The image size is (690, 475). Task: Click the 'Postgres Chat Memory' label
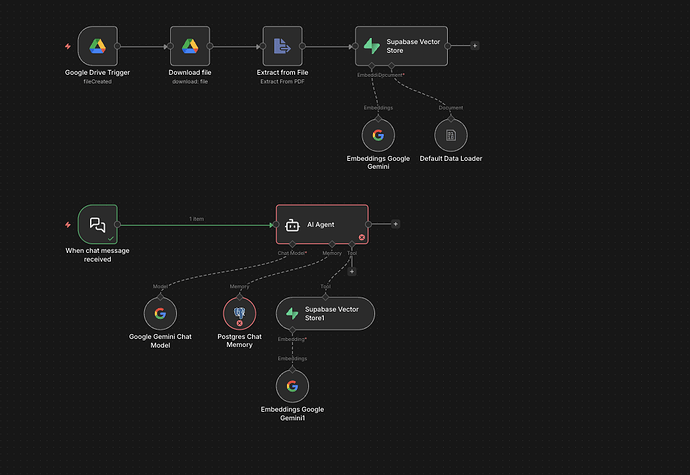point(239,341)
